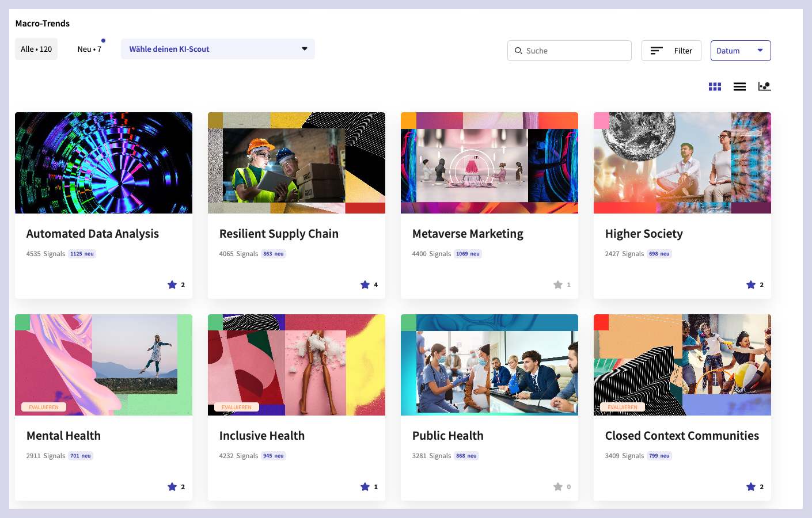
Task: Click star icon on Higher Society
Action: coord(751,285)
